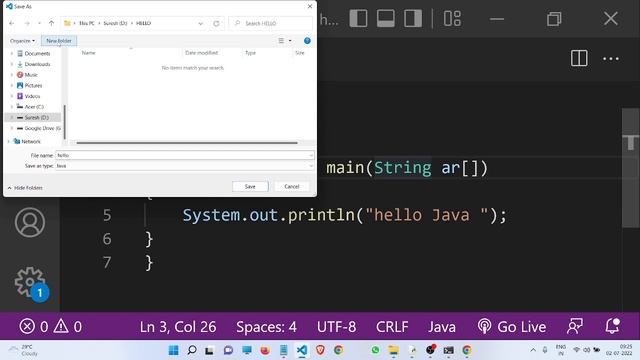Select the UTF-8 encoding indicator
640x360 pixels.
tap(336, 327)
